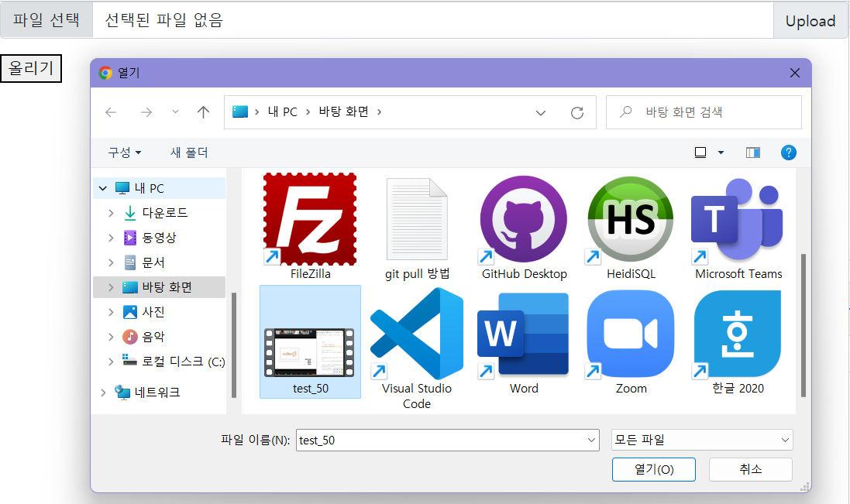This screenshot has height=504, width=850.
Task: Collapse the 내 PC tree node
Action: [x=103, y=188]
